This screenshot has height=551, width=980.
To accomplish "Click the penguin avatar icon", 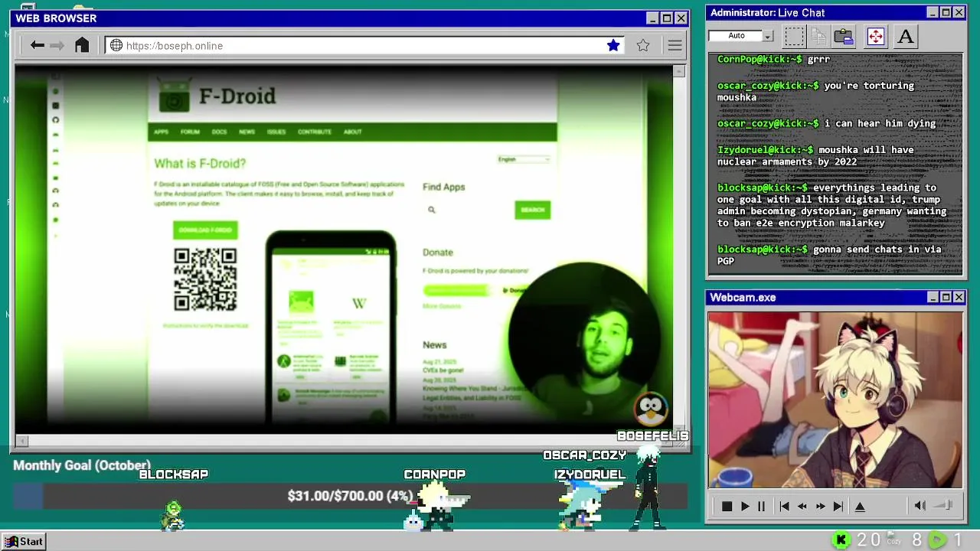I will pyautogui.click(x=652, y=409).
